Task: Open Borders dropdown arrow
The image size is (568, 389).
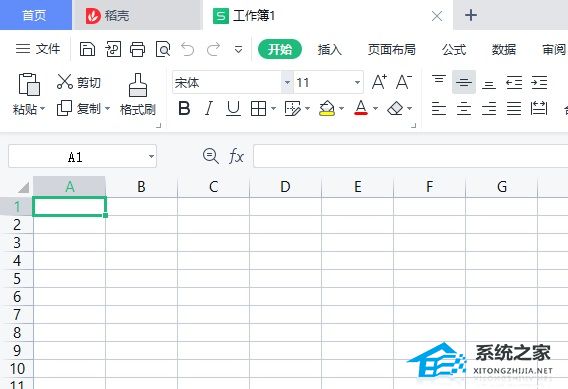Action: tap(273, 108)
